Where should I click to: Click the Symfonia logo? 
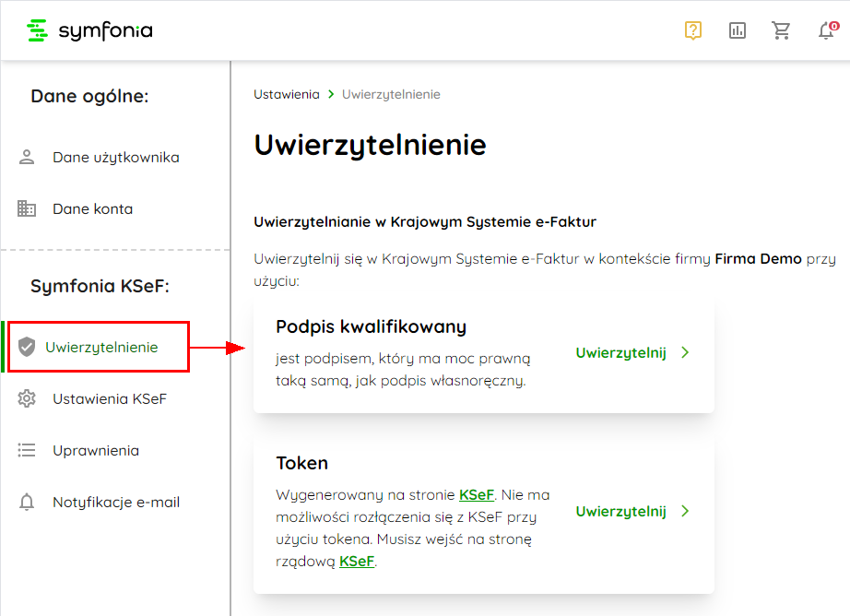(90, 31)
